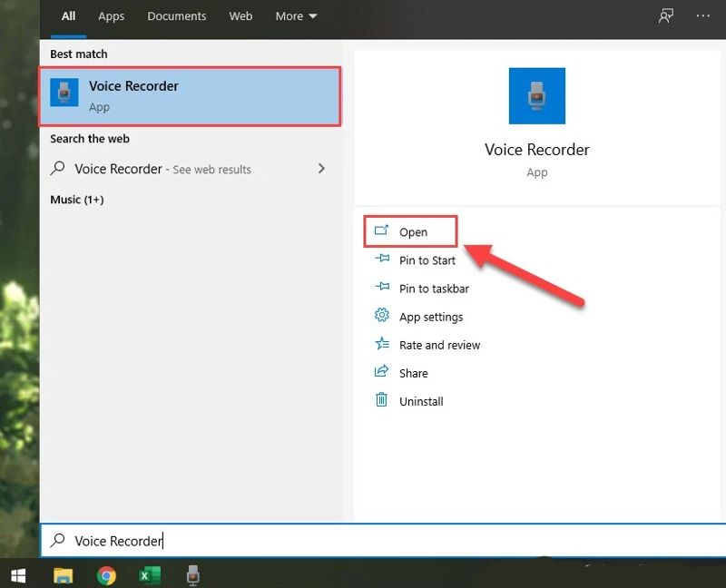
Task: Pin Voice Recorder to taskbar
Action: coord(434,289)
